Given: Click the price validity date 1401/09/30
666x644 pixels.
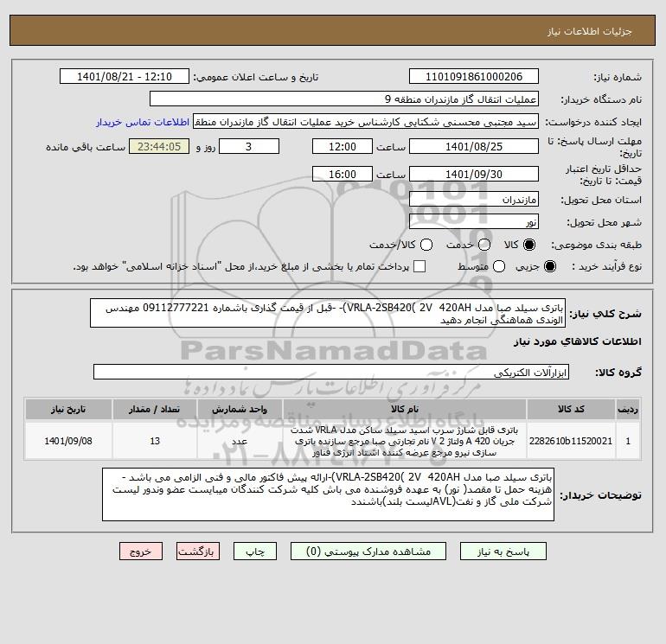Looking at the screenshot, I should 474,174.
